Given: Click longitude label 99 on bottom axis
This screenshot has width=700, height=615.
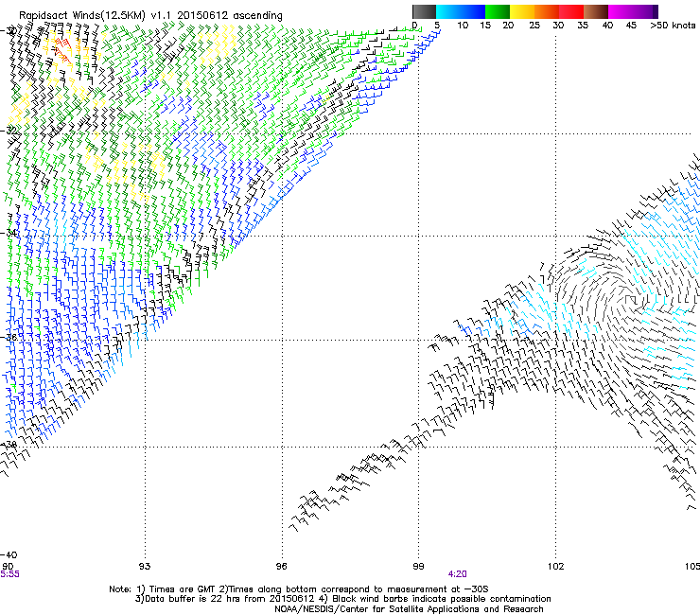Looking at the screenshot, I should pyautogui.click(x=418, y=567).
